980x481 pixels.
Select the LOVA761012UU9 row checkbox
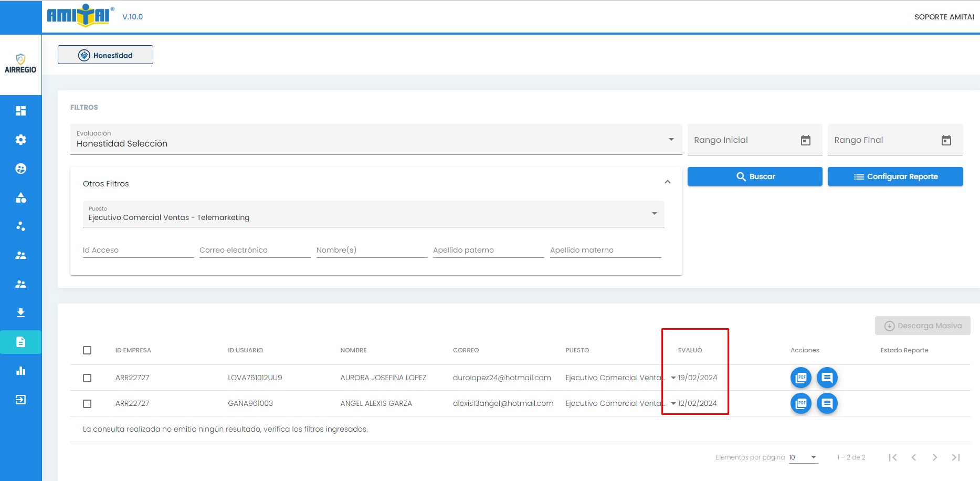click(x=87, y=378)
